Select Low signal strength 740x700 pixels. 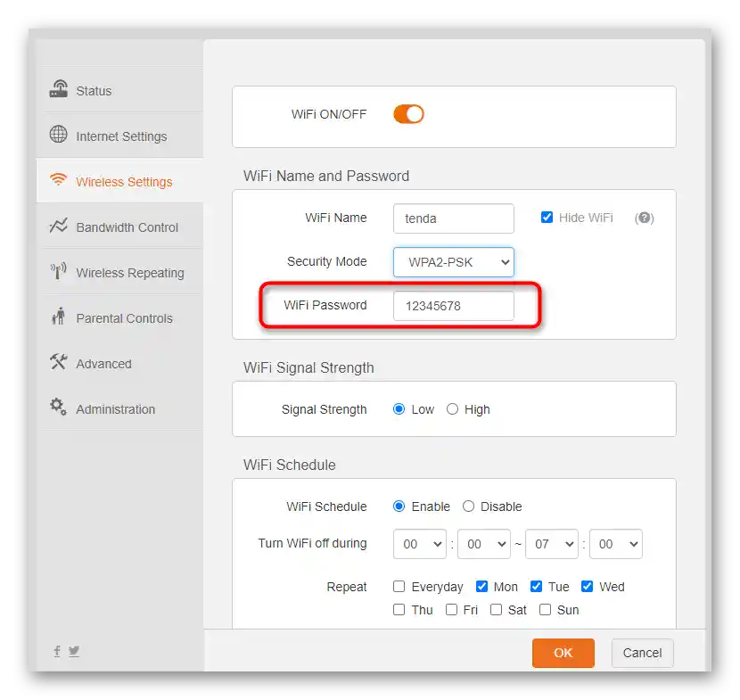pos(399,408)
